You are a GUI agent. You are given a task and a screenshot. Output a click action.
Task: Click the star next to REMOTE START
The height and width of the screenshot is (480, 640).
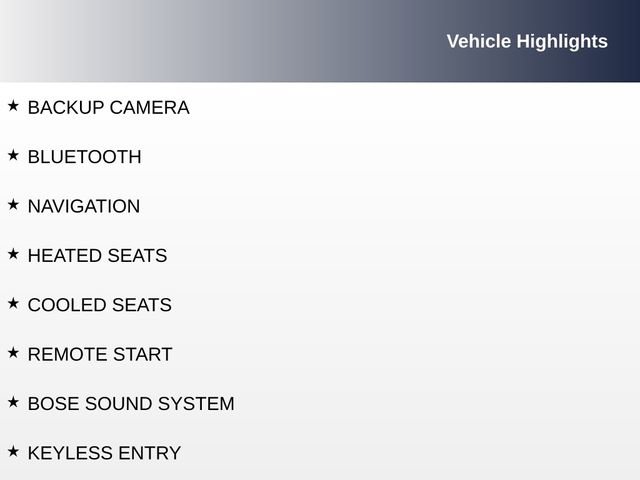[13, 352]
